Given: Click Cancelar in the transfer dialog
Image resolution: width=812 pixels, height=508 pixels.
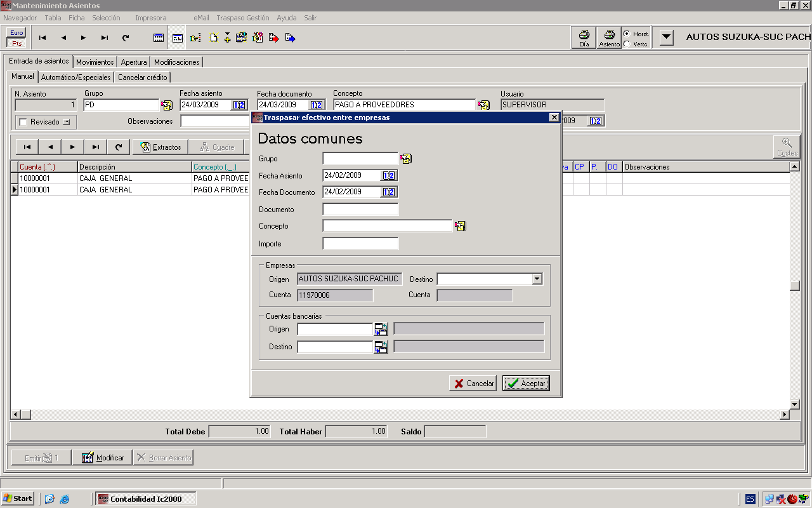Looking at the screenshot, I should pos(473,384).
